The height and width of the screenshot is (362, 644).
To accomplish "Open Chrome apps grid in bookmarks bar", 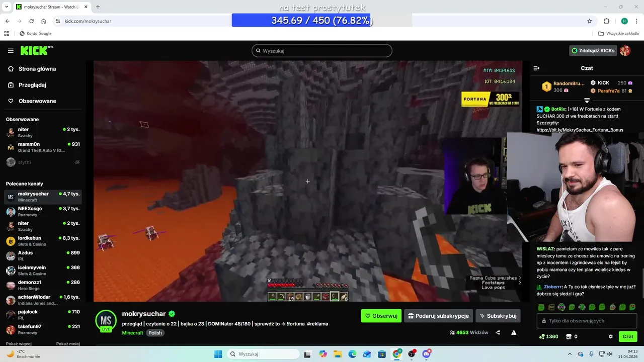I will [x=7, y=34].
